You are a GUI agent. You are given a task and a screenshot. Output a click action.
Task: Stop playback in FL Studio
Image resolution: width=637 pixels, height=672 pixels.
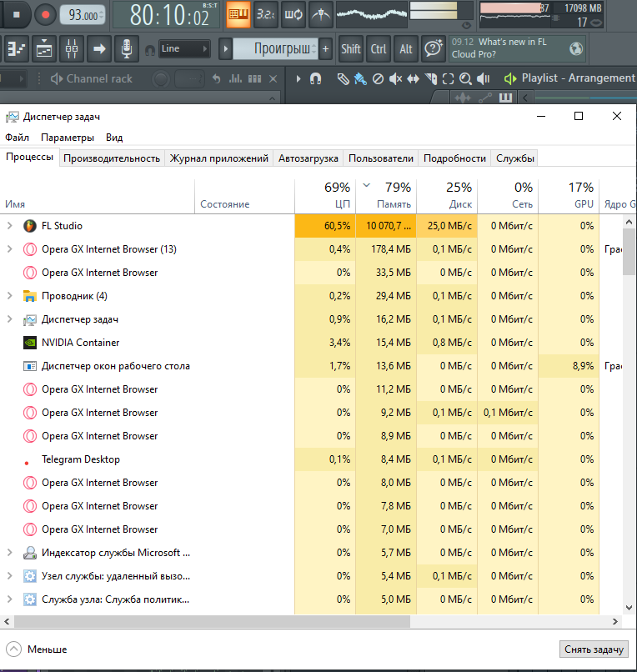[x=17, y=14]
